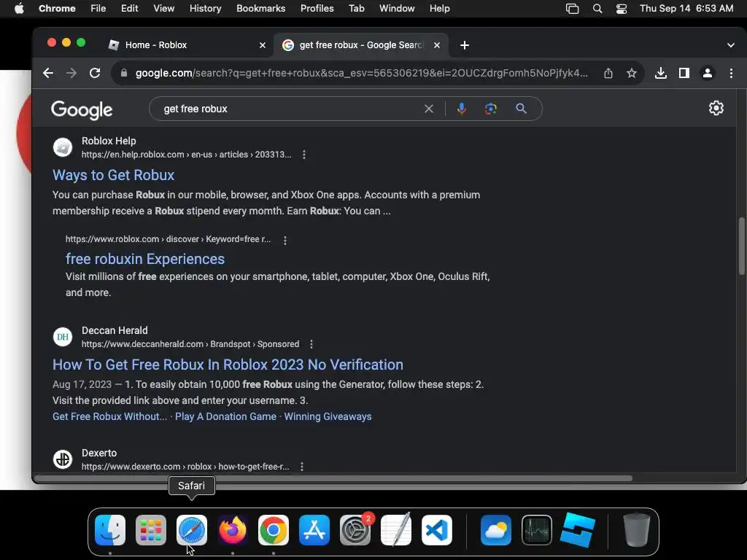Open Play A Donation Game sublink
The width and height of the screenshot is (747, 560).
click(x=226, y=416)
